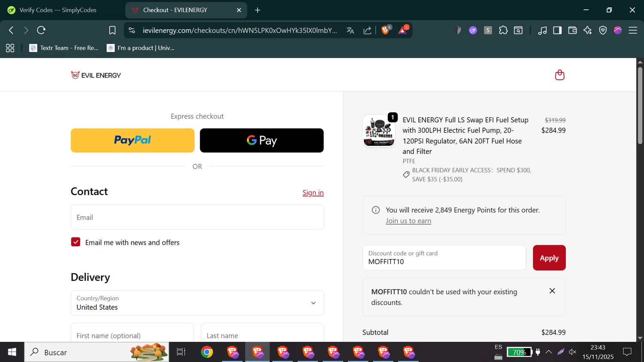Open the browser hamburger main menu
Viewport: 644px width, 362px height.
click(633, 30)
